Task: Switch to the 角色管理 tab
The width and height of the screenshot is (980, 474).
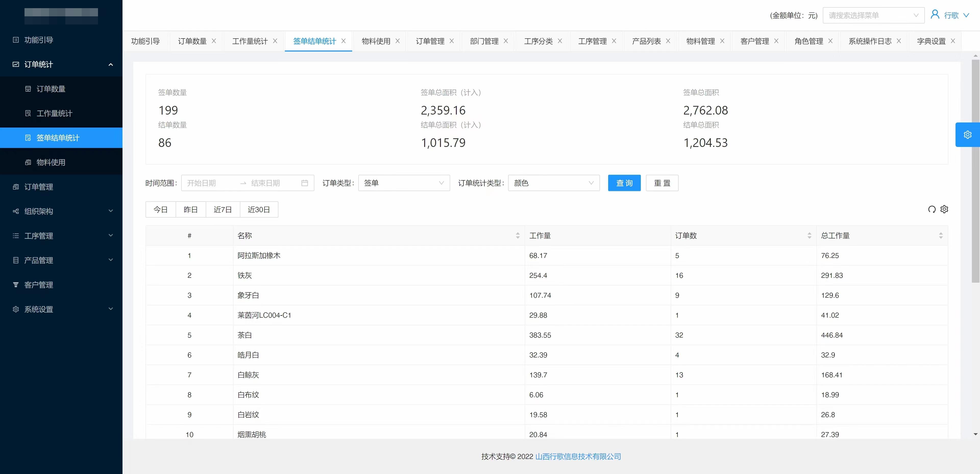Action: pos(809,41)
